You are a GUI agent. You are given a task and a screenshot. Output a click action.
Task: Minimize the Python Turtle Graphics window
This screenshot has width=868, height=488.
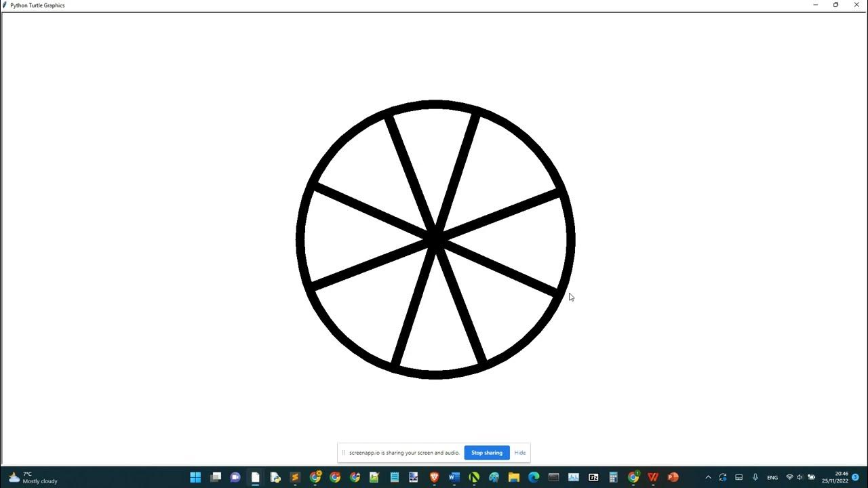coord(815,5)
